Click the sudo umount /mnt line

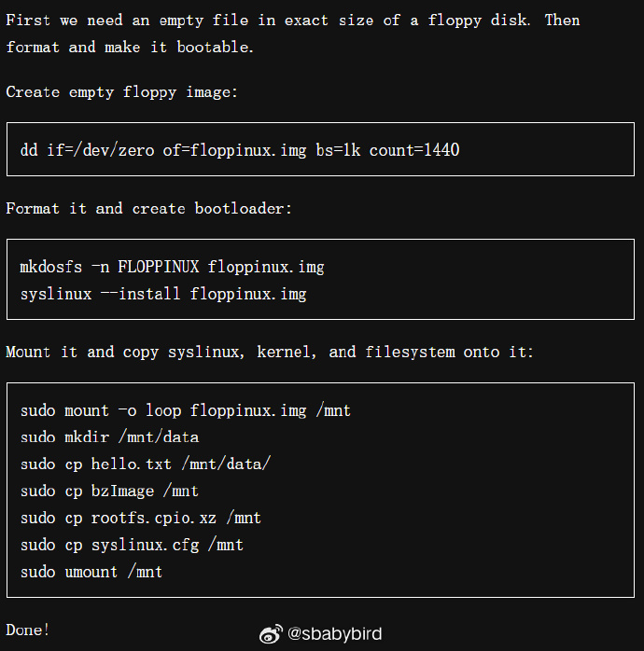pyautogui.click(x=91, y=572)
